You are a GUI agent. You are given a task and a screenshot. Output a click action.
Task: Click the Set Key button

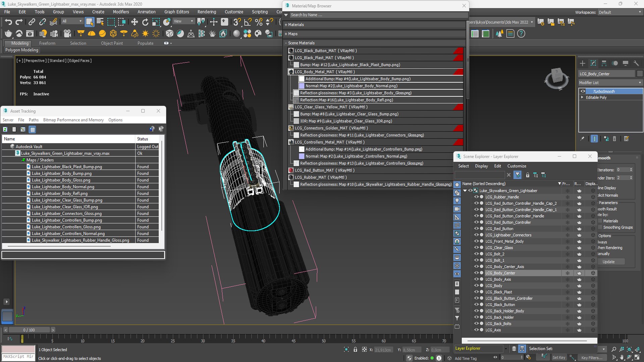pyautogui.click(x=559, y=358)
